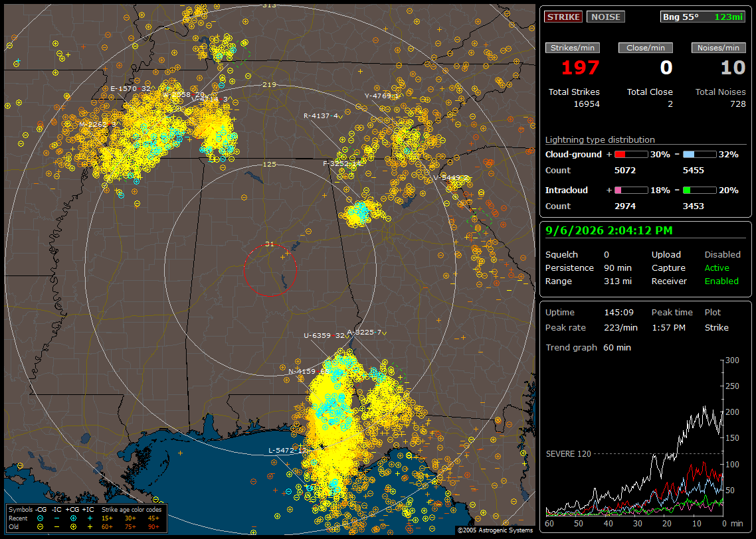Click the Noises/min counter label
756x539 pixels.
[718, 48]
